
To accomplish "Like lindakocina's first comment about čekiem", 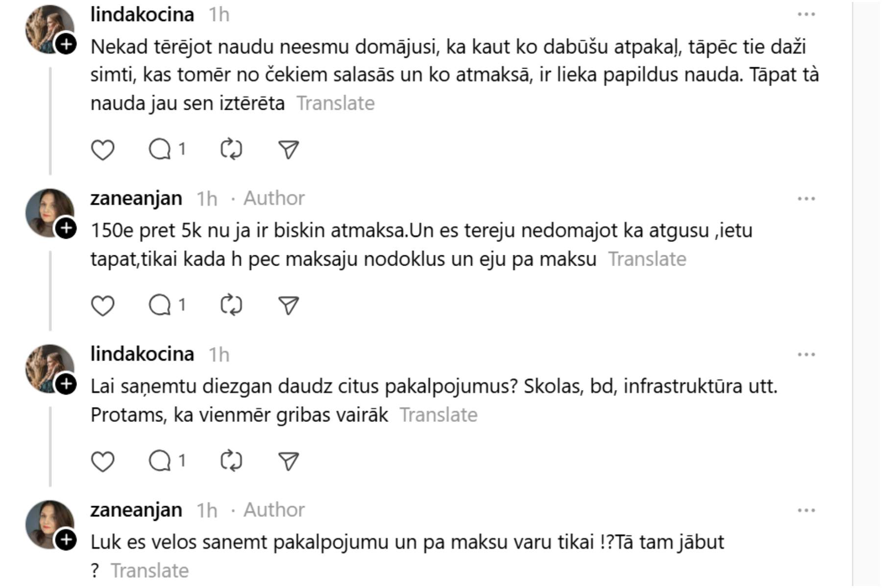I will 102,149.
